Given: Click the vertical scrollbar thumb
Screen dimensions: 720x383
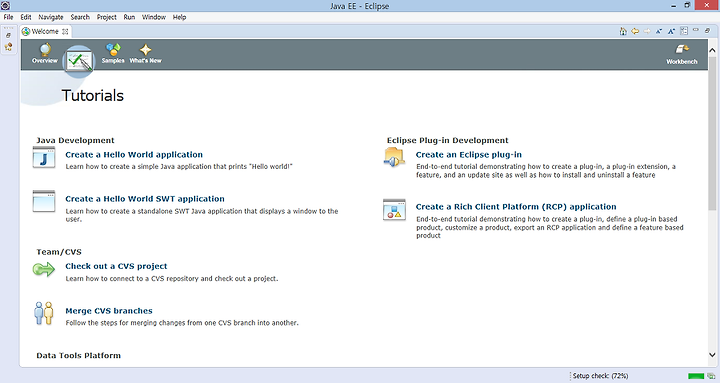Looking at the screenshot, I should 712,133.
